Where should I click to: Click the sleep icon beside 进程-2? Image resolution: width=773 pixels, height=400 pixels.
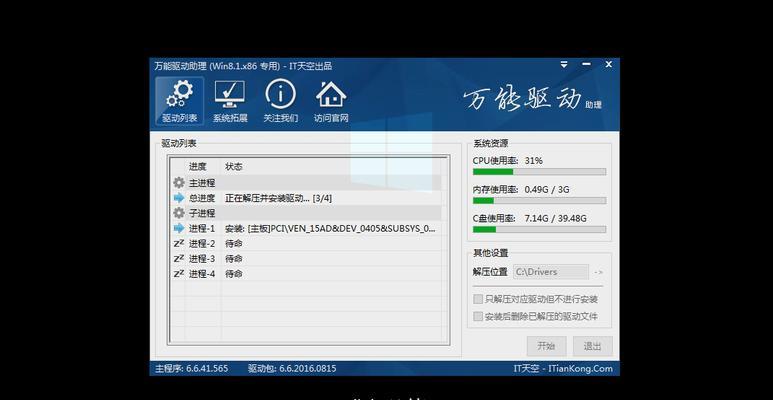pyautogui.click(x=179, y=244)
